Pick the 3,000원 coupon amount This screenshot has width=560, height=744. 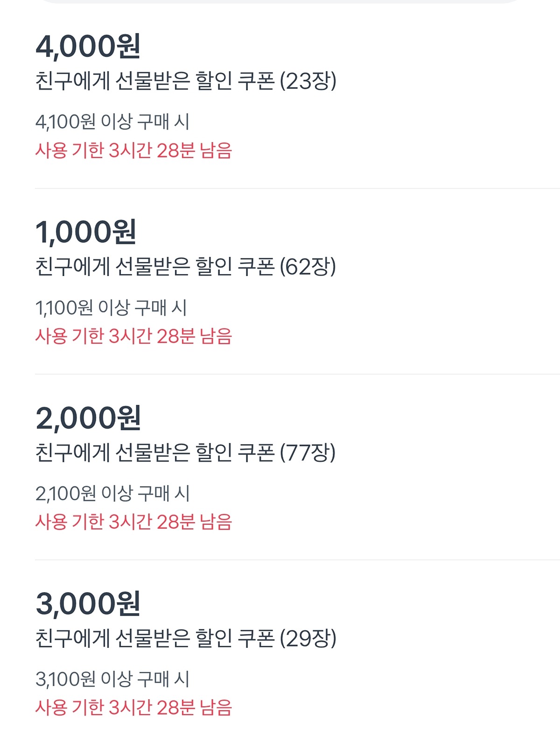coord(88,603)
